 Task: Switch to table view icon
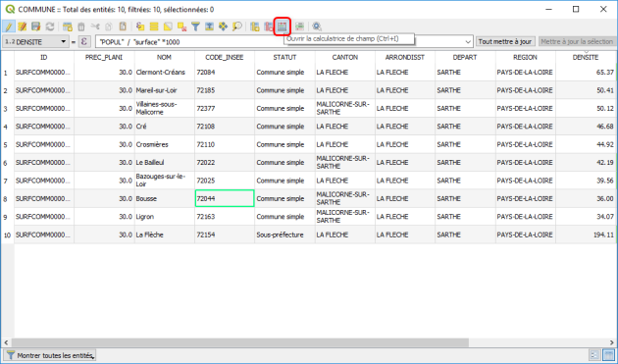coord(608,355)
